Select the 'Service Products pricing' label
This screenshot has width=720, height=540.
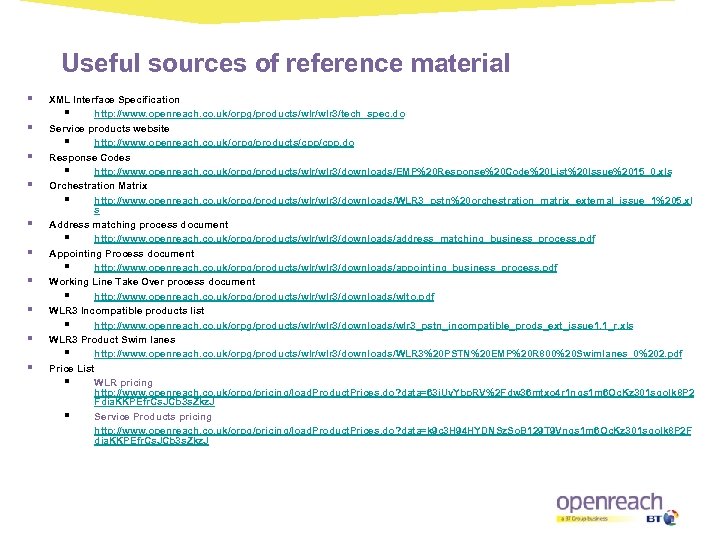(x=153, y=416)
